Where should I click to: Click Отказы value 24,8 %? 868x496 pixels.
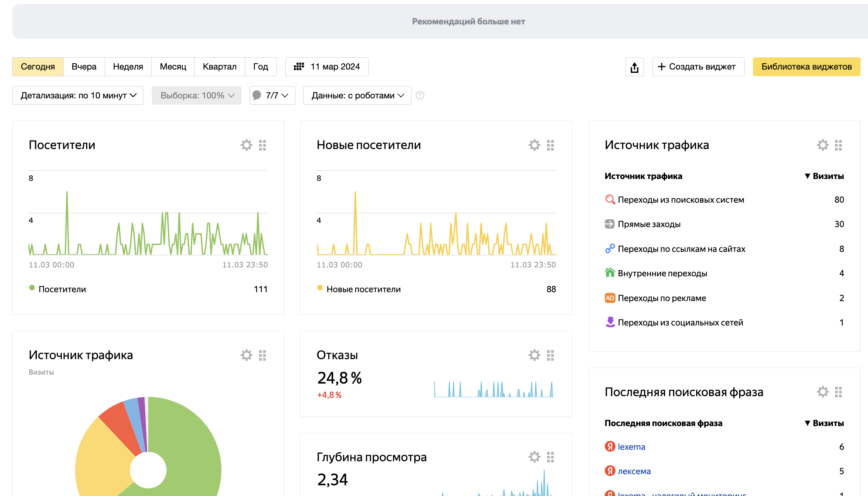click(339, 378)
